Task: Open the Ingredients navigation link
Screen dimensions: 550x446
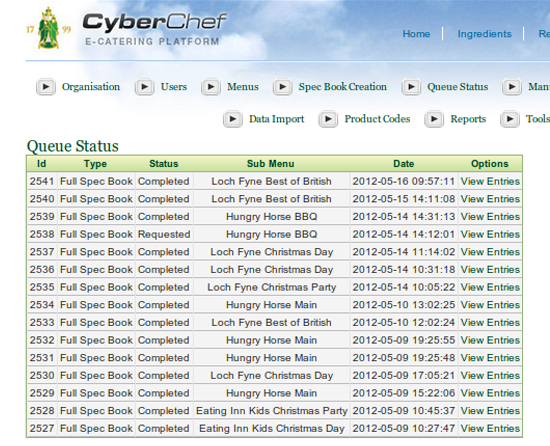Action: pos(484,34)
